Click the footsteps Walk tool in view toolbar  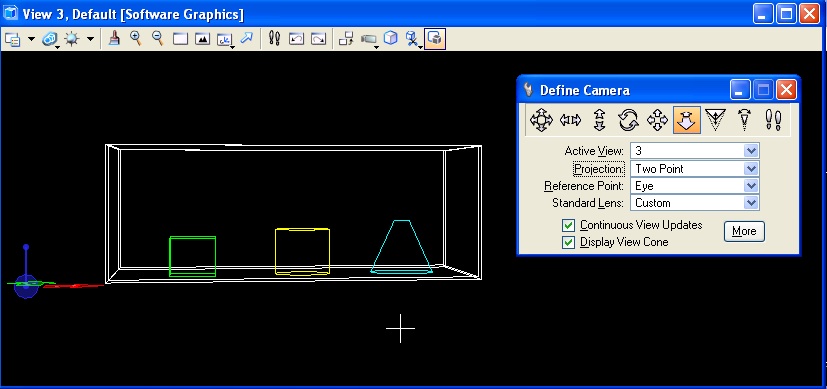(274, 38)
